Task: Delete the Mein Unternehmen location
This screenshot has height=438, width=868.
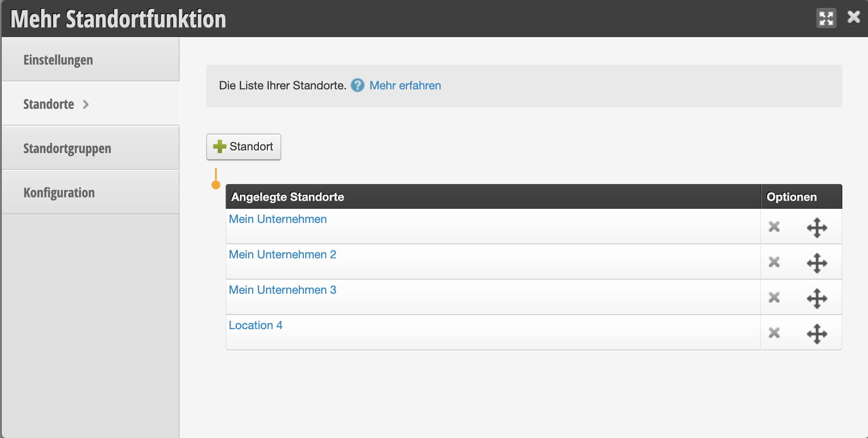Action: click(x=774, y=227)
